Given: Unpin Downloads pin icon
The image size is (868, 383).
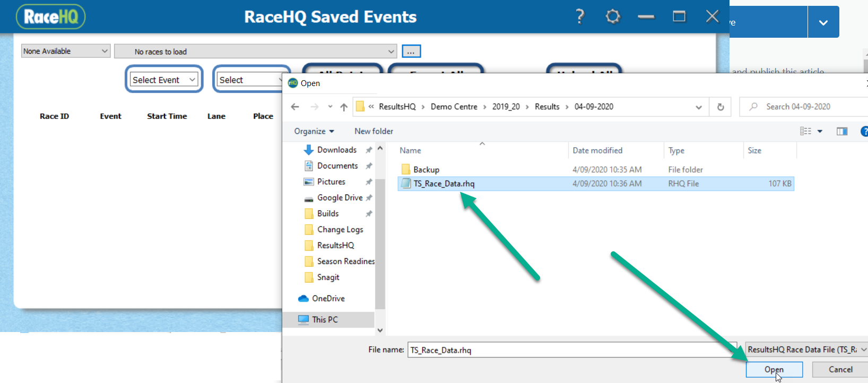Looking at the screenshot, I should 369,150.
